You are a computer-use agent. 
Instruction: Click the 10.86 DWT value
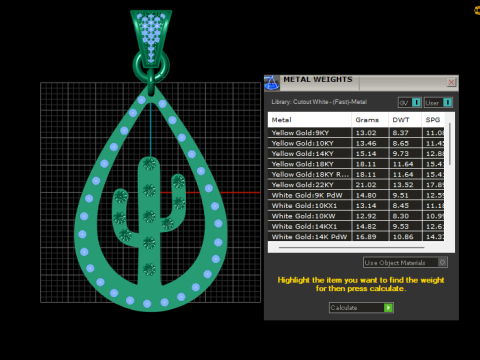pyautogui.click(x=403, y=236)
